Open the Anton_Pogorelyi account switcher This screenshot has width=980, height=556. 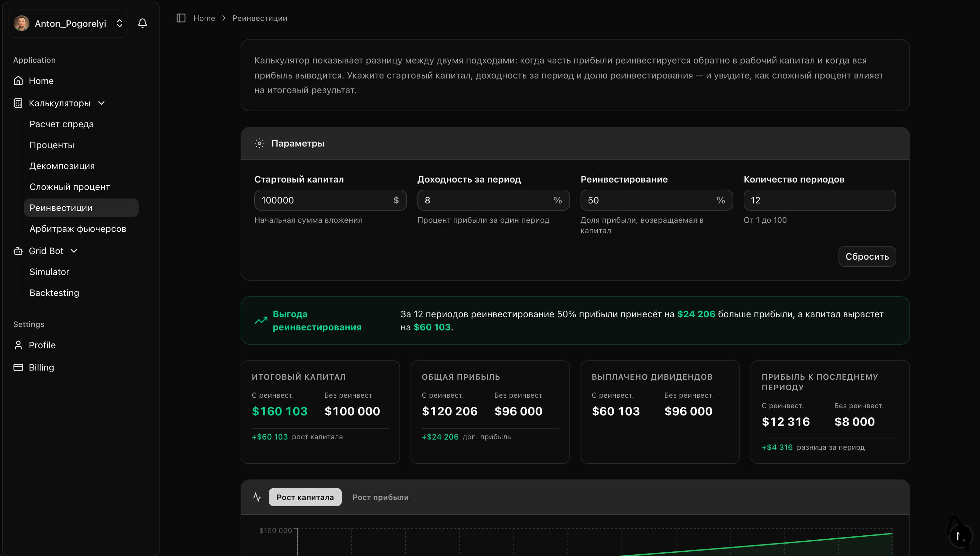pyautogui.click(x=68, y=23)
